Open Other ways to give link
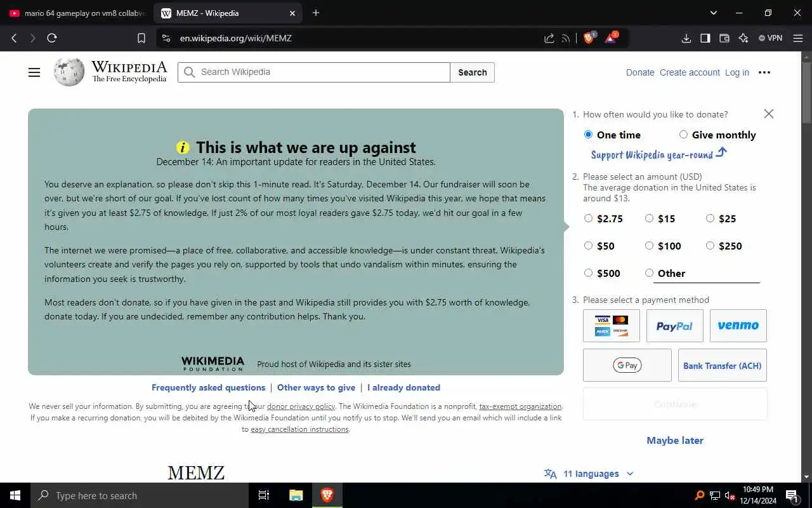The width and height of the screenshot is (812, 508). coord(316,387)
